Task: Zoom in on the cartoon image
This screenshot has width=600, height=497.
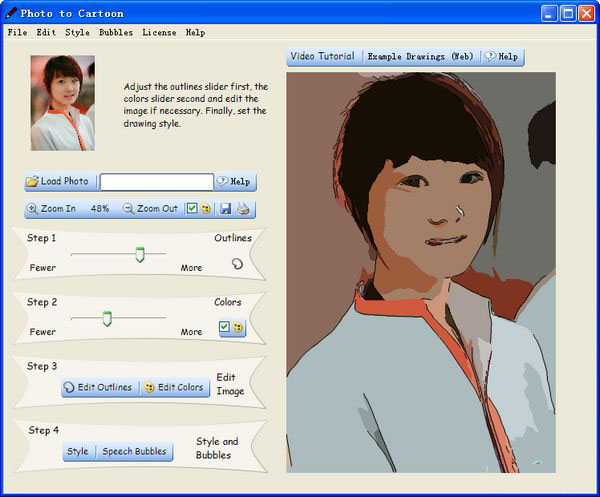Action: tap(51, 209)
